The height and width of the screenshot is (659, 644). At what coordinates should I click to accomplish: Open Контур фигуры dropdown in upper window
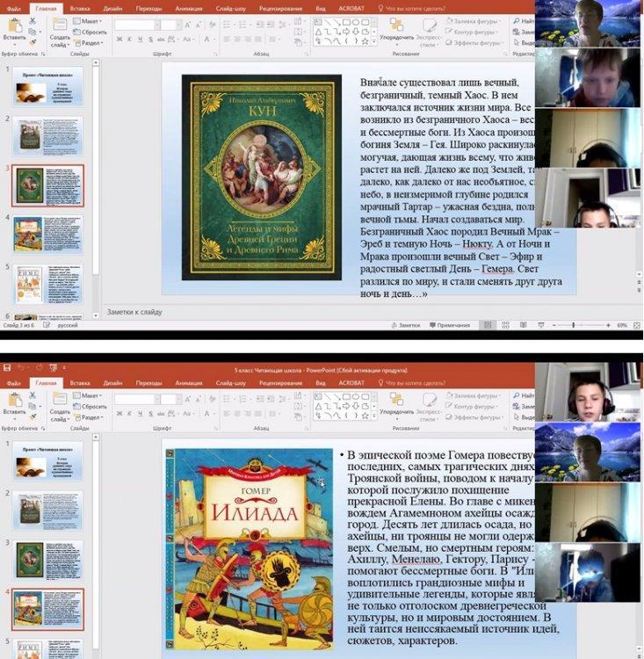472,32
